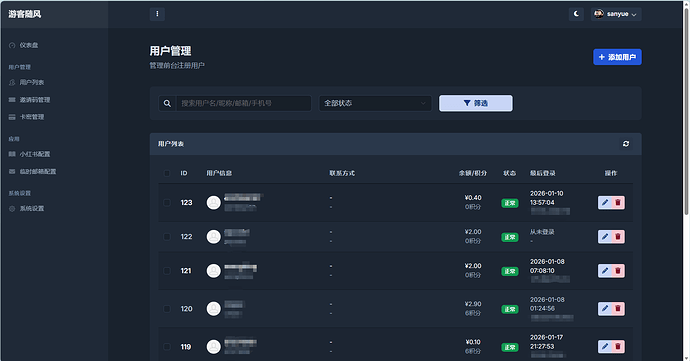Image resolution: width=690 pixels, height=361 pixels.
Task: Click the 卡密管理 card icon
Action: click(12, 117)
